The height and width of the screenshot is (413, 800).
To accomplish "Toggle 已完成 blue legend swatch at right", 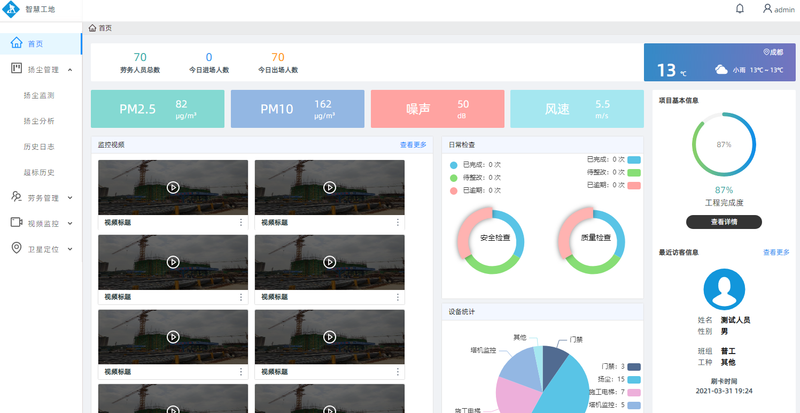I will [x=634, y=160].
